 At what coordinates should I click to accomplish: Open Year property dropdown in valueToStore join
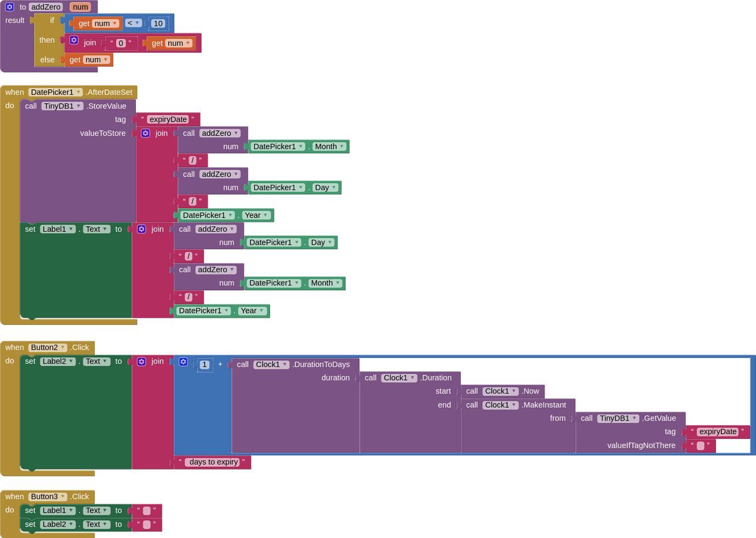[x=256, y=215]
